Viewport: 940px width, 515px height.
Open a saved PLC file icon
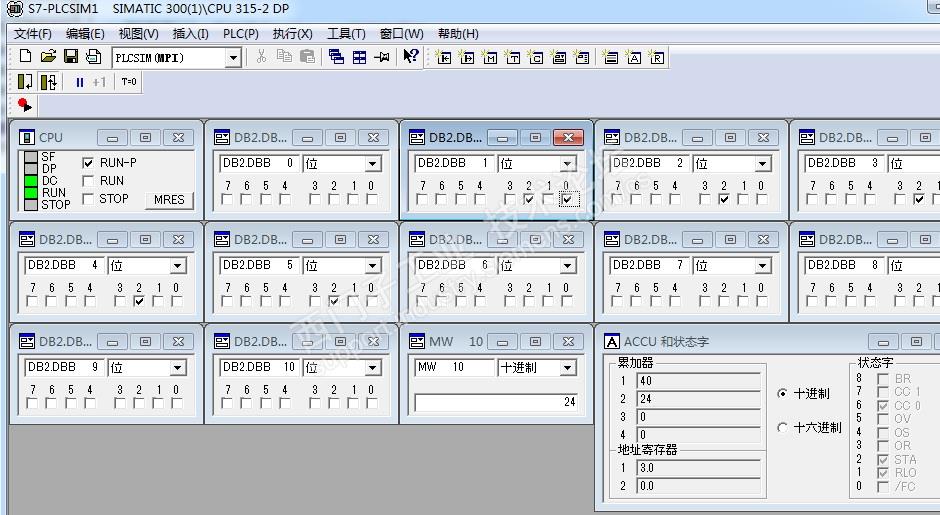48,56
